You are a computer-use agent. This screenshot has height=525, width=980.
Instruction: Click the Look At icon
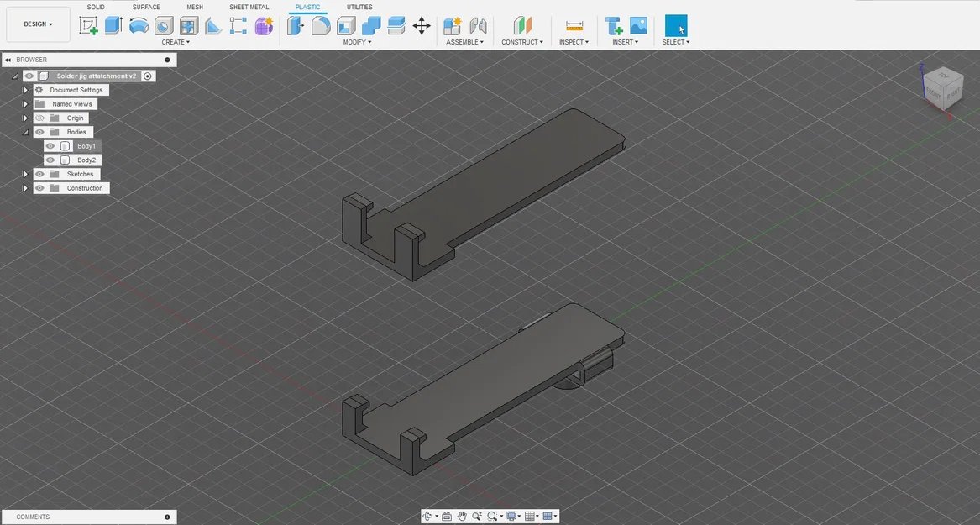pyautogui.click(x=447, y=517)
